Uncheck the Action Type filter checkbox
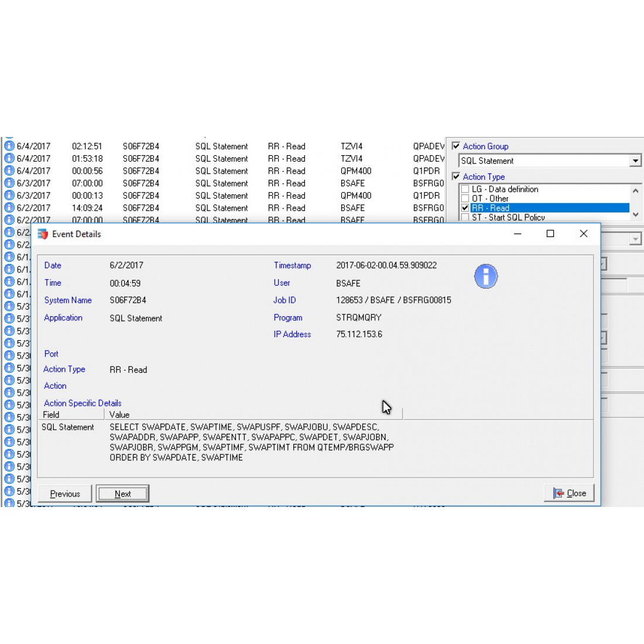Screen dimensions: 644x644 click(456, 176)
